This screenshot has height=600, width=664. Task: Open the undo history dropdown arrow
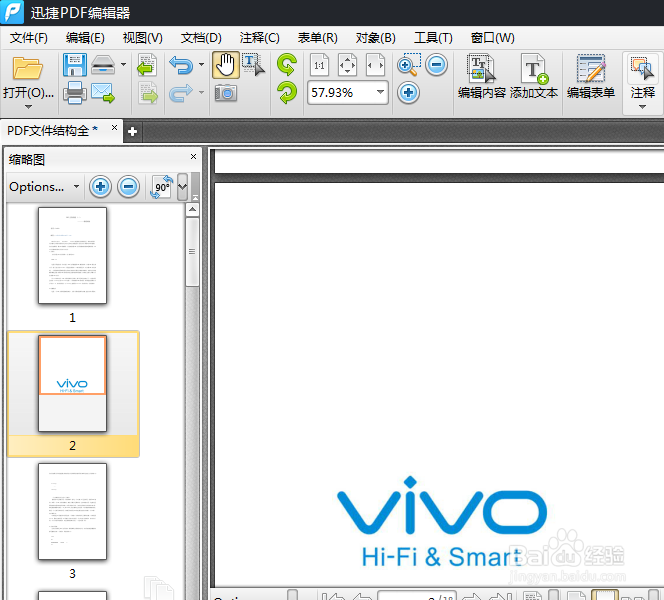click(202, 64)
